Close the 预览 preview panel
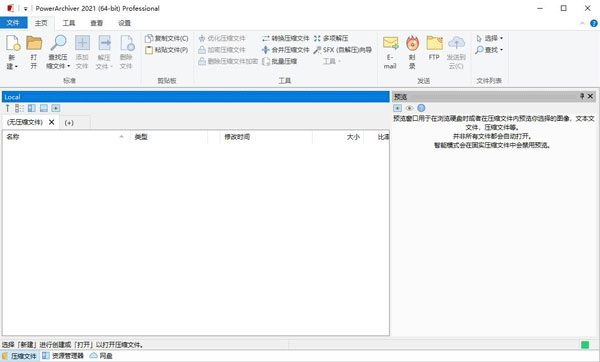Viewport: 600px width, 362px height. point(590,96)
